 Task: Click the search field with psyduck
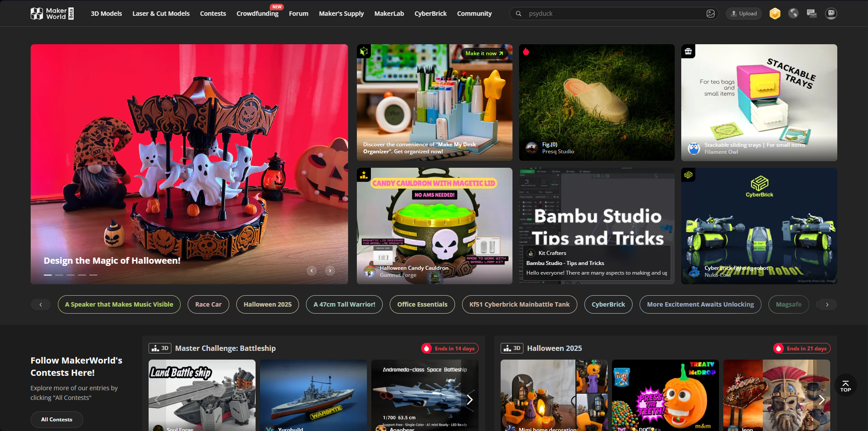pyautogui.click(x=614, y=14)
